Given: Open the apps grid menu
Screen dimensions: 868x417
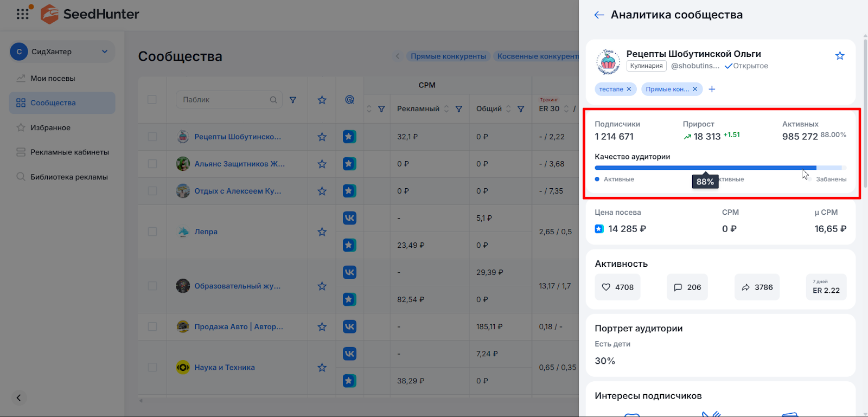Looking at the screenshot, I should pyautogui.click(x=23, y=14).
